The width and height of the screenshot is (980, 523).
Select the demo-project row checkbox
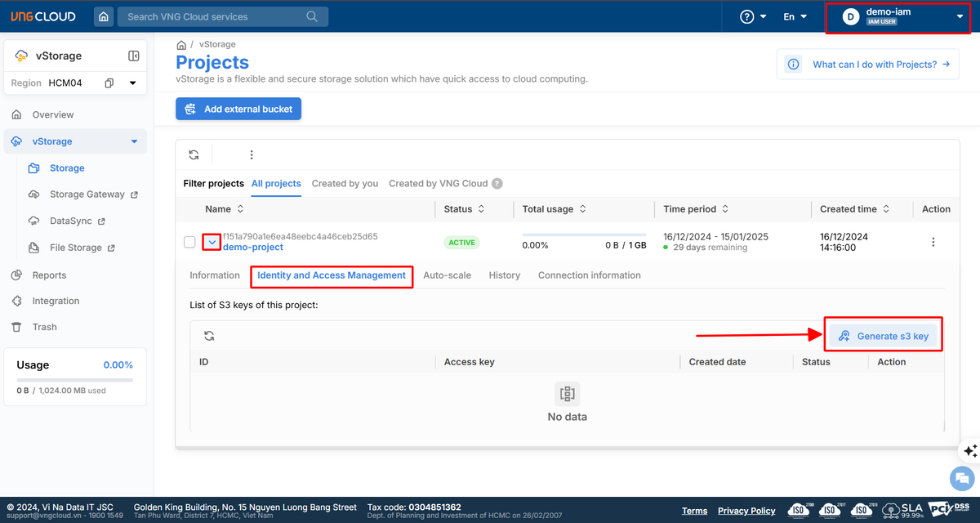pyautogui.click(x=189, y=243)
